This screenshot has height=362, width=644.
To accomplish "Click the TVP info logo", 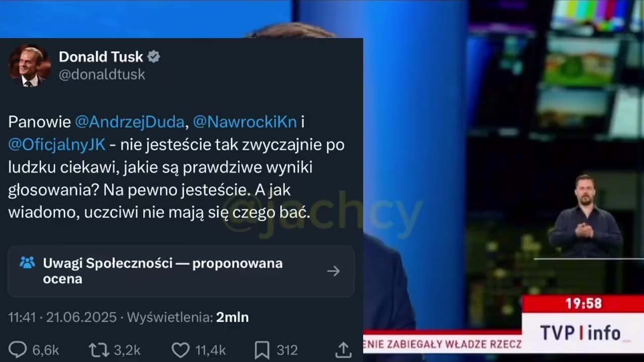I will (x=581, y=333).
